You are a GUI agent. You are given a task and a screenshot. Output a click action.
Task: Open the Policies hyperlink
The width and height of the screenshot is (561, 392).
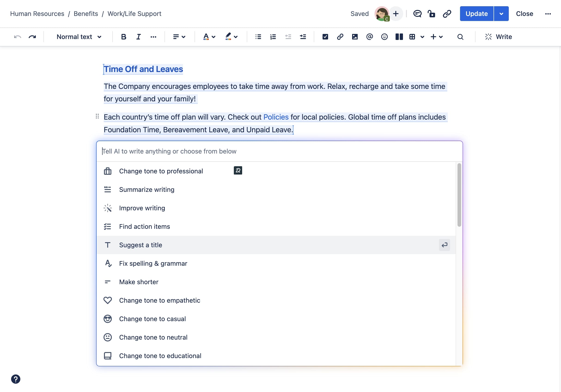(276, 117)
